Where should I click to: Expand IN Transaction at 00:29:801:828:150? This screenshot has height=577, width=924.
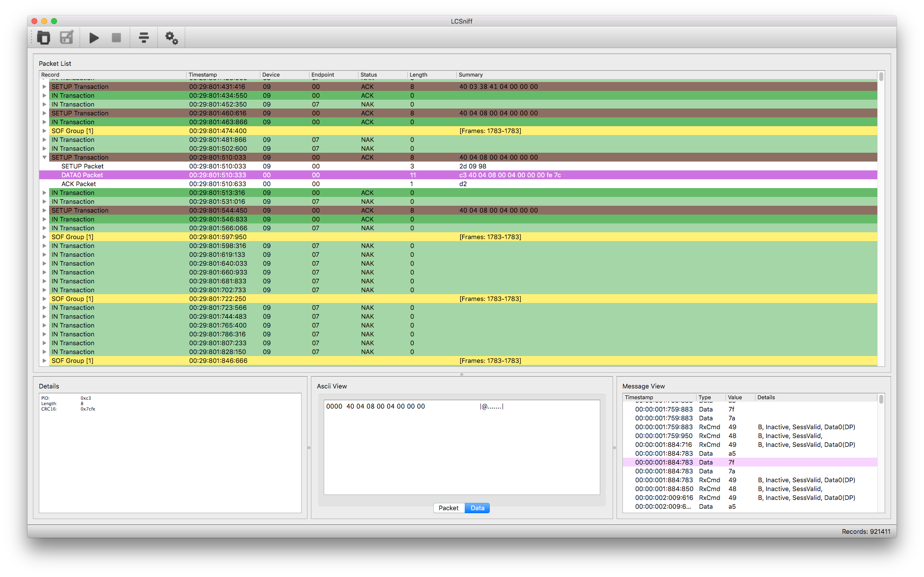pyautogui.click(x=45, y=352)
